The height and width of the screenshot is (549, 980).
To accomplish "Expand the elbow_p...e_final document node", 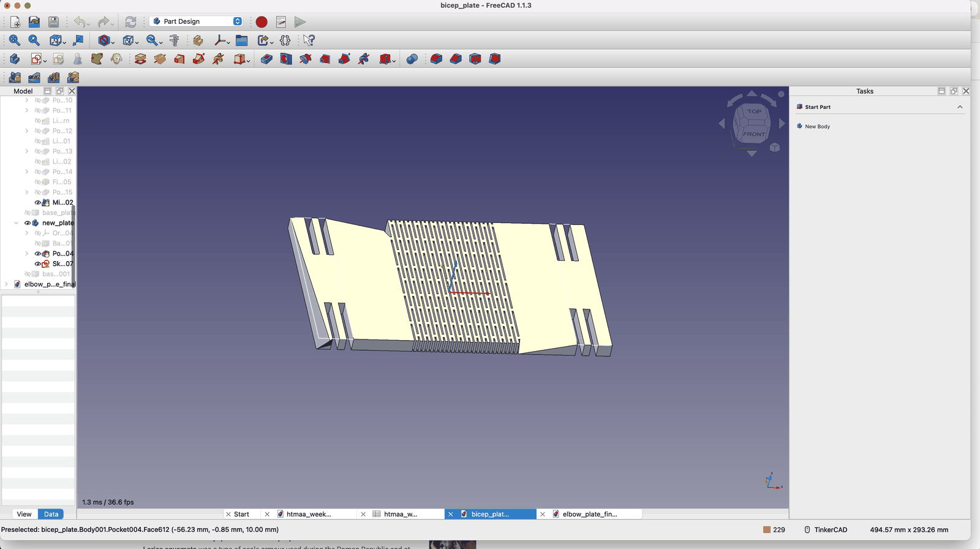I will point(6,284).
